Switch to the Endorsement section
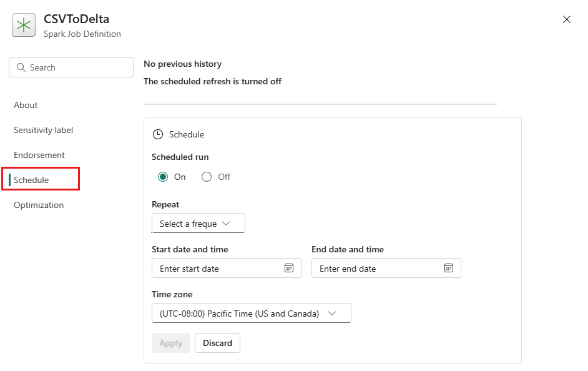588x371 pixels. [x=39, y=155]
